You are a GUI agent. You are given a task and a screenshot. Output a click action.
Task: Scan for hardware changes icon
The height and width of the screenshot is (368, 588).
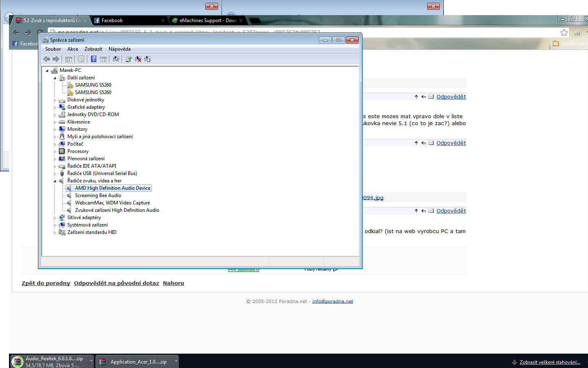click(116, 59)
